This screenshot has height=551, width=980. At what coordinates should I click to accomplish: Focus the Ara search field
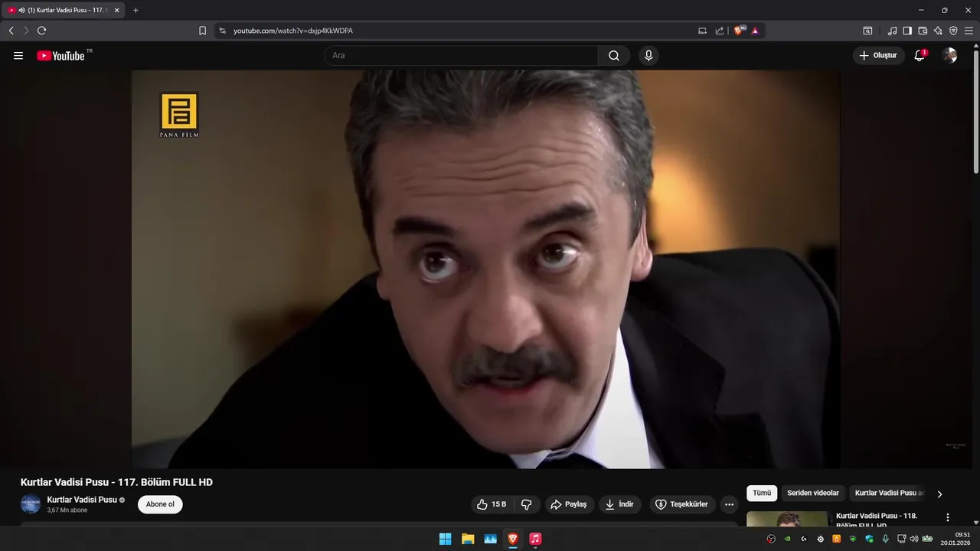pos(461,56)
